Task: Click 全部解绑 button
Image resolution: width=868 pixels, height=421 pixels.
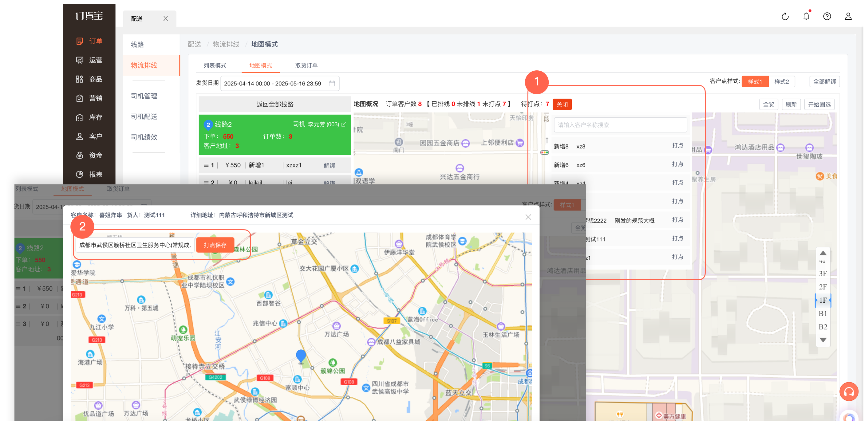Action: pyautogui.click(x=825, y=81)
